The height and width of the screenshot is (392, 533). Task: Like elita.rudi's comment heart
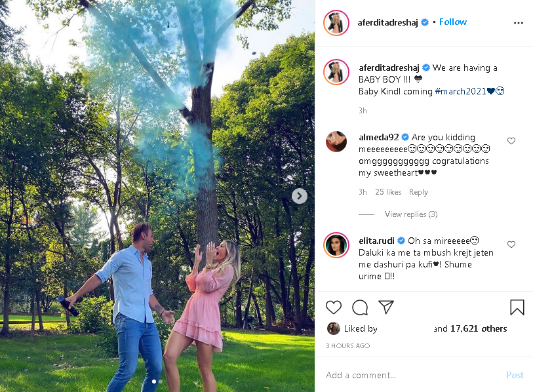[511, 245]
